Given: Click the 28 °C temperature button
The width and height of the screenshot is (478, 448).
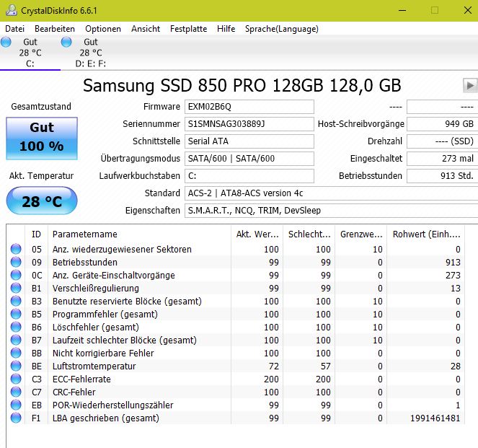Looking at the screenshot, I should click(x=42, y=201).
